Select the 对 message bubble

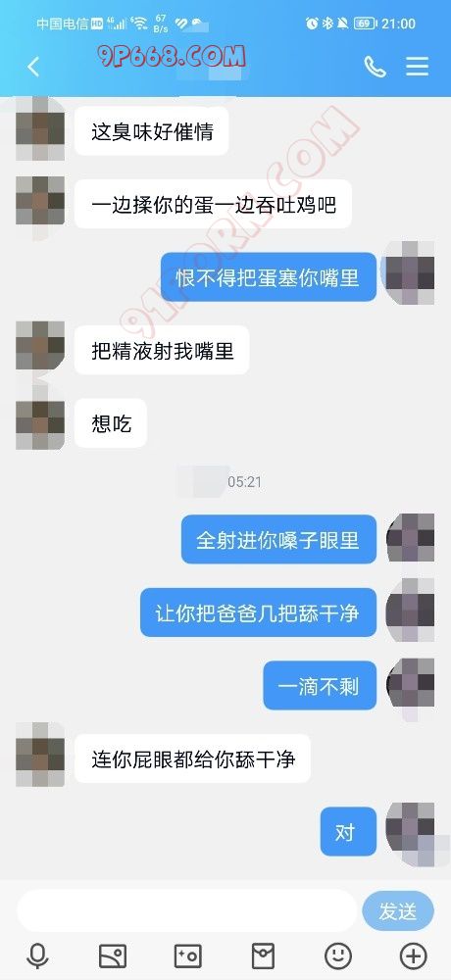pyautogui.click(x=348, y=831)
